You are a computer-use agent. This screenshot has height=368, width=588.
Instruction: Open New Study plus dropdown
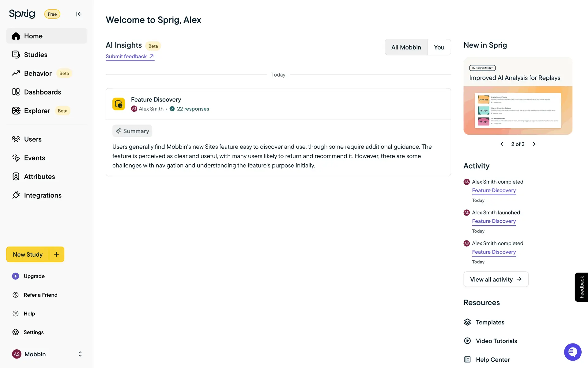pyautogui.click(x=57, y=255)
